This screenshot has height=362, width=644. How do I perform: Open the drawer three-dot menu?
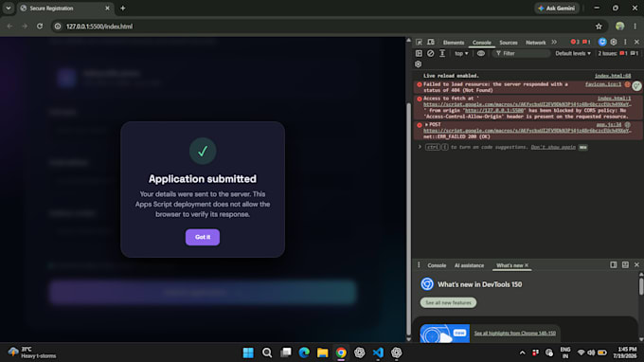point(419,265)
